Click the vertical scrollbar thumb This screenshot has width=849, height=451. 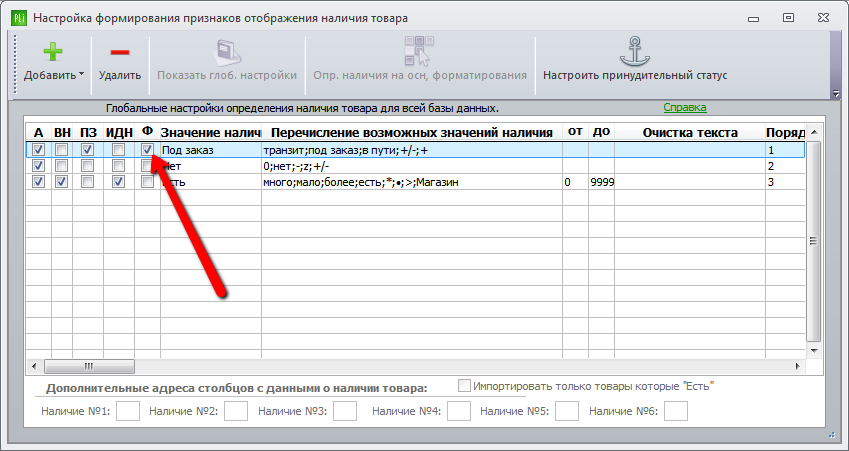[x=813, y=241]
